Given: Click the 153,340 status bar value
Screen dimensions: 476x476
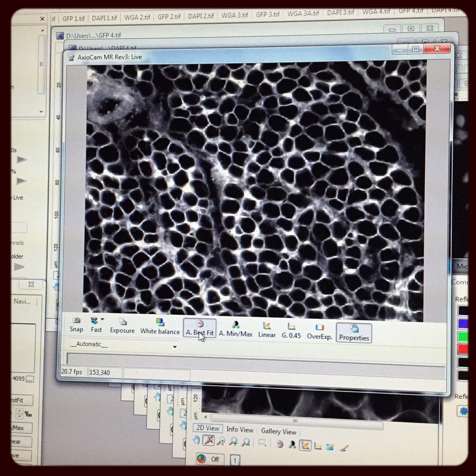Looking at the screenshot, I should pos(99,372).
